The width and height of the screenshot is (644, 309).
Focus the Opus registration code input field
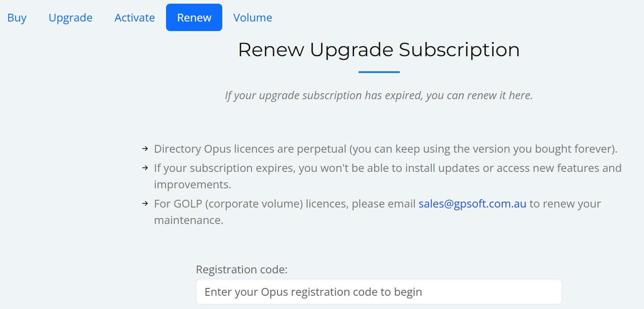point(379,292)
